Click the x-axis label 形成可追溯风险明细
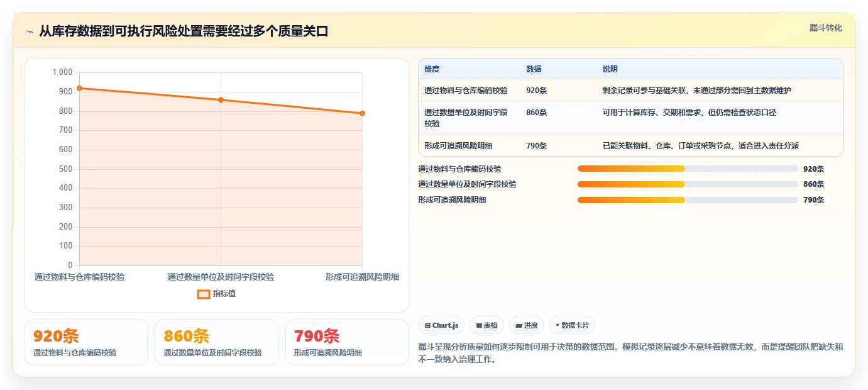868x390 pixels. (362, 277)
